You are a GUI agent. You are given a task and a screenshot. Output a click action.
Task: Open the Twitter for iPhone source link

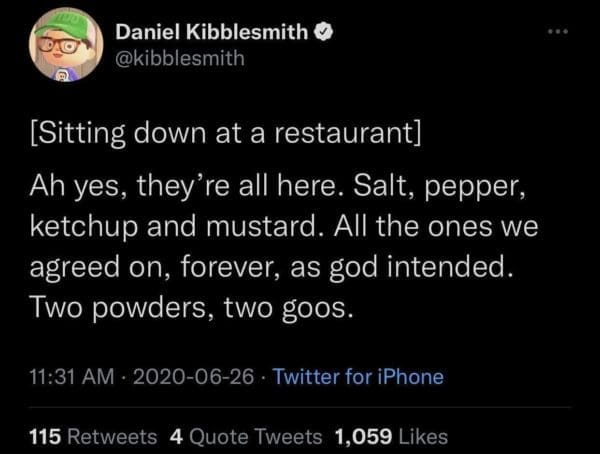coord(357,377)
